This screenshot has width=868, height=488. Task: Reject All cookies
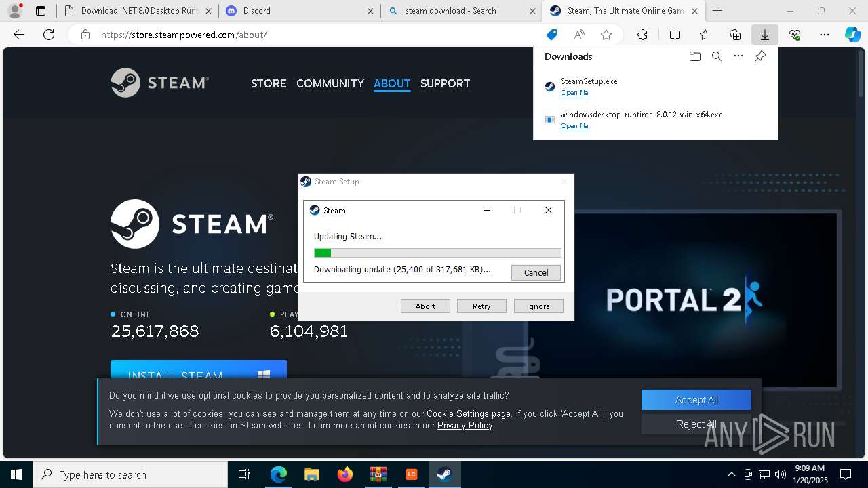(696, 424)
